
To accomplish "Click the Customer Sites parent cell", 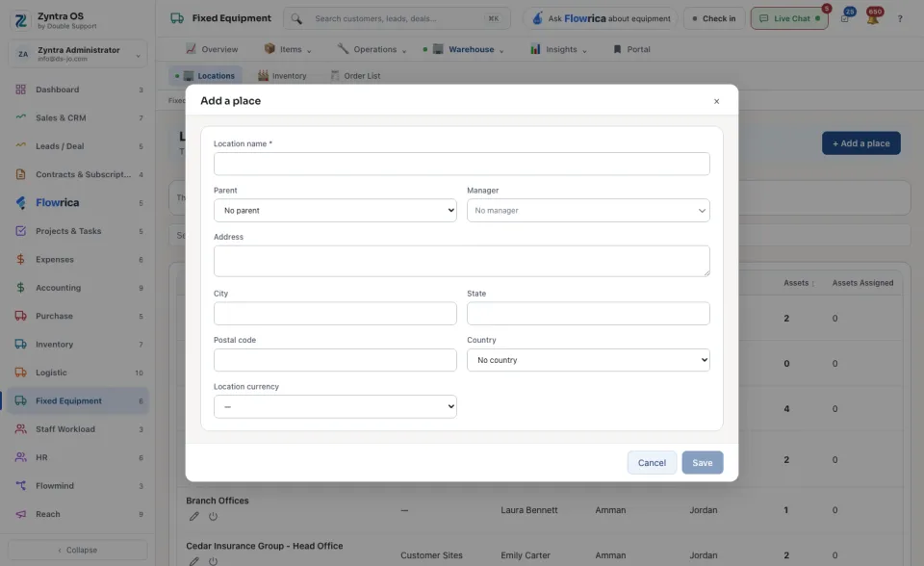I will (431, 555).
